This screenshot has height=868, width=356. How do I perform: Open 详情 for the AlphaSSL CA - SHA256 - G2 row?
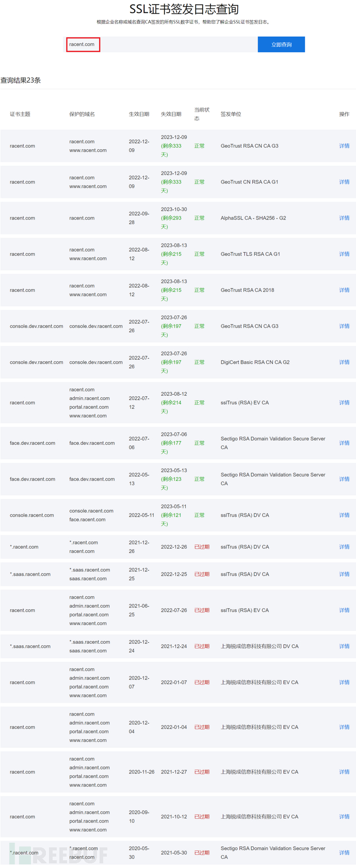[x=344, y=218]
